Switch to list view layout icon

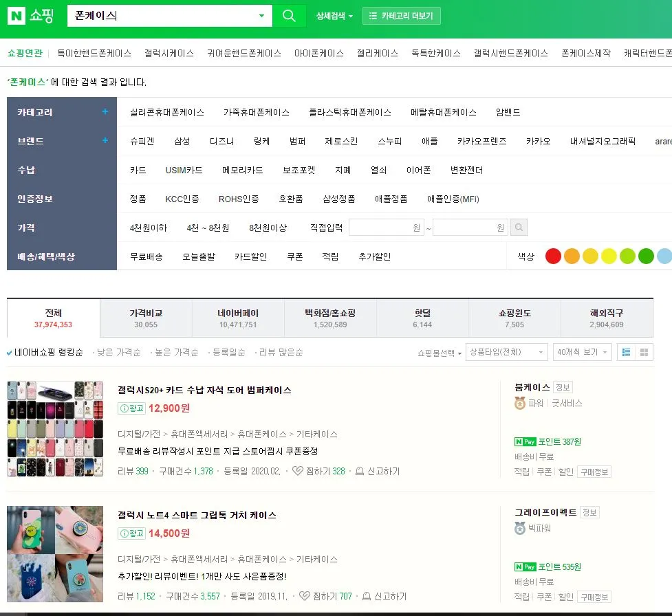[x=627, y=351]
